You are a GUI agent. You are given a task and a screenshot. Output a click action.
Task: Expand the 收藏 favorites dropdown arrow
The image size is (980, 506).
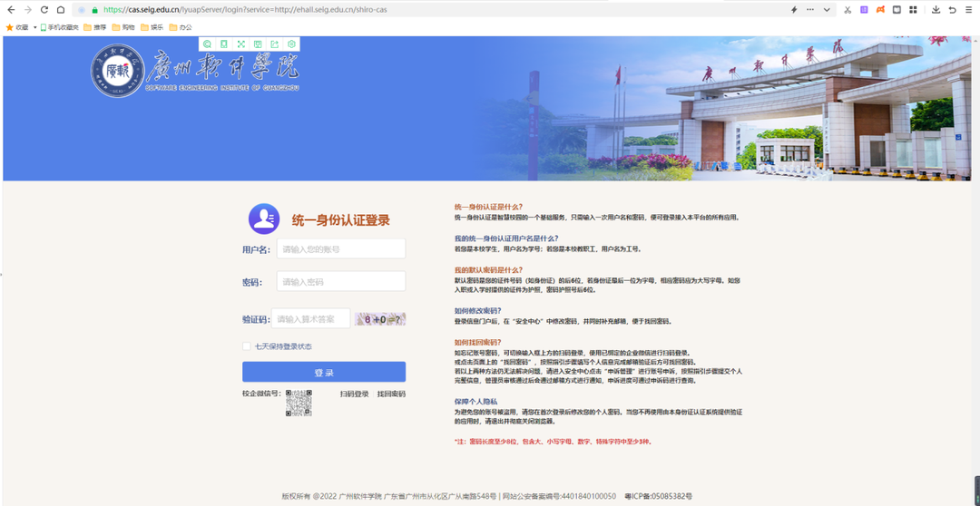click(34, 27)
